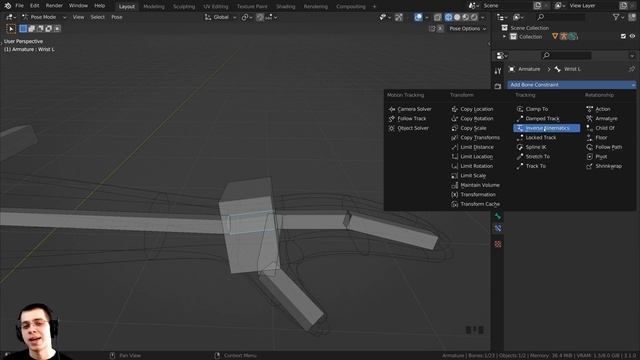The width and height of the screenshot is (640, 360).
Task: Choose Transform Cache constraint
Action: [480, 204]
